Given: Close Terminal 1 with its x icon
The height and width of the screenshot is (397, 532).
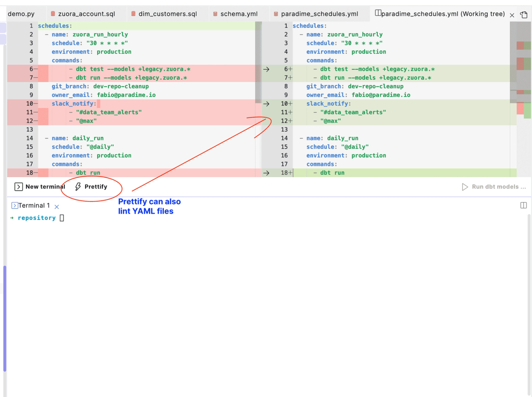Looking at the screenshot, I should [x=57, y=207].
